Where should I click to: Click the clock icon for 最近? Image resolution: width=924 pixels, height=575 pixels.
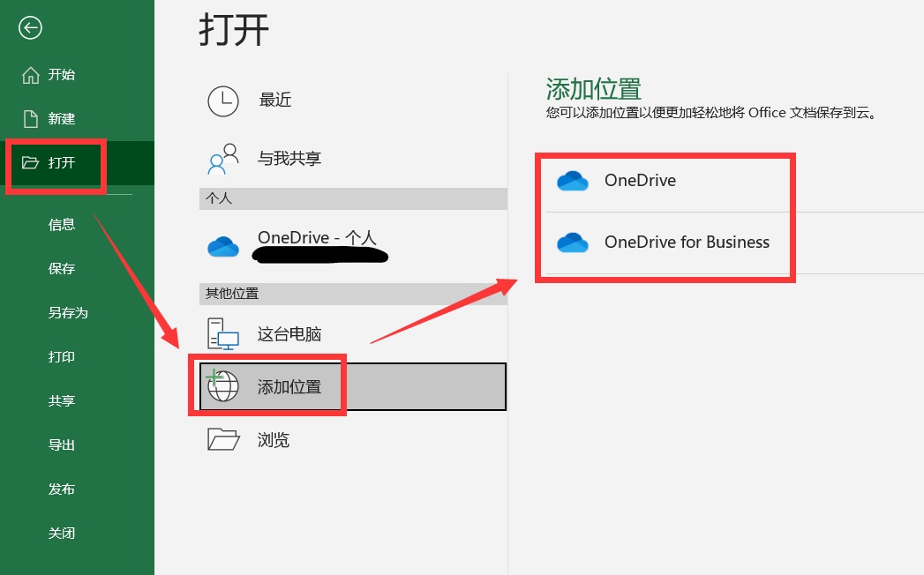pos(223,101)
